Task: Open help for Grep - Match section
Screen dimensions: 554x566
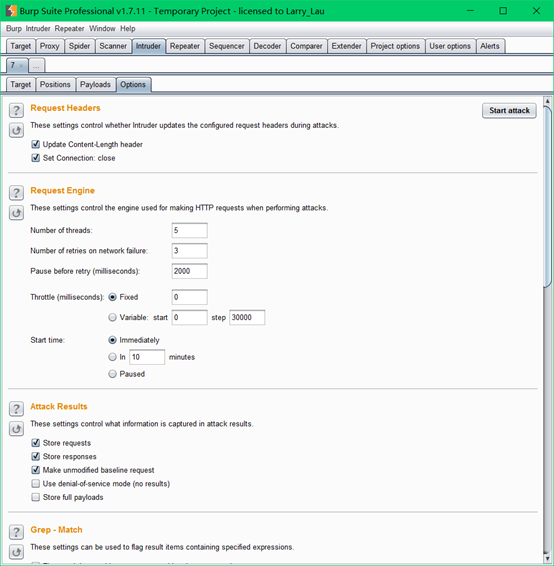Action: [x=16, y=532]
